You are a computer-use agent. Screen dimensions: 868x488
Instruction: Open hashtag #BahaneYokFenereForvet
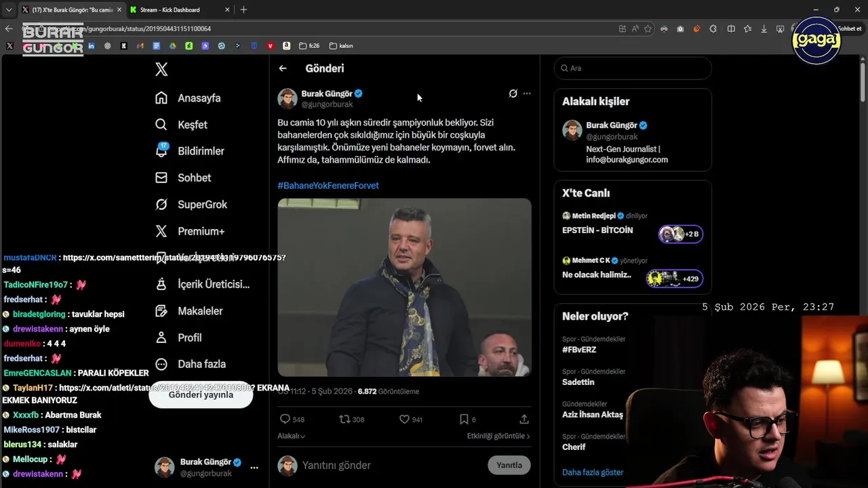328,186
